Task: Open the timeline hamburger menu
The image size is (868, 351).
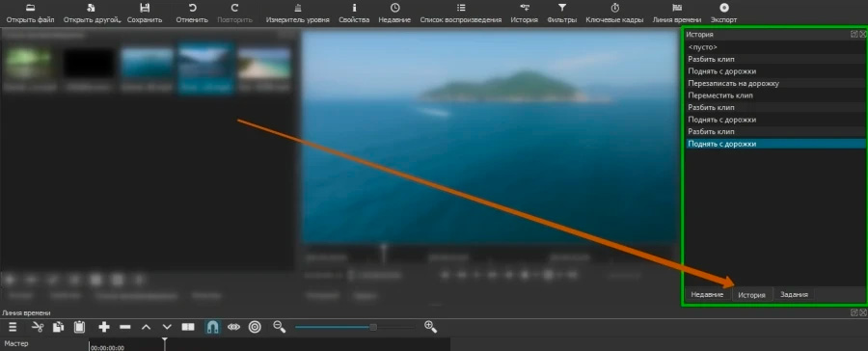Action: [13, 327]
